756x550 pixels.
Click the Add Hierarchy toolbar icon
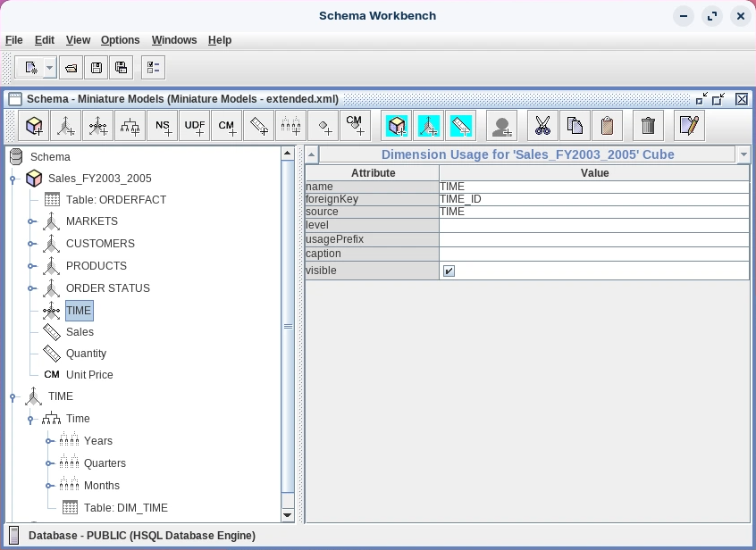click(130, 126)
